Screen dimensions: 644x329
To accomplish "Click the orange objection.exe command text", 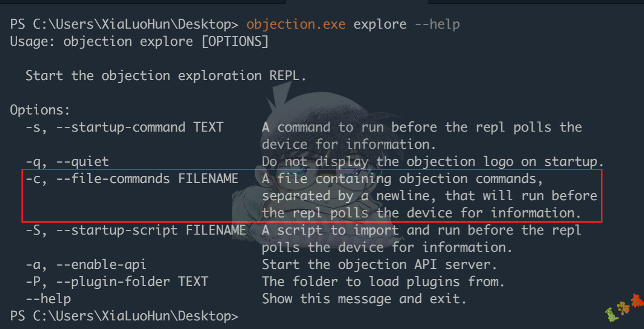I will click(295, 24).
